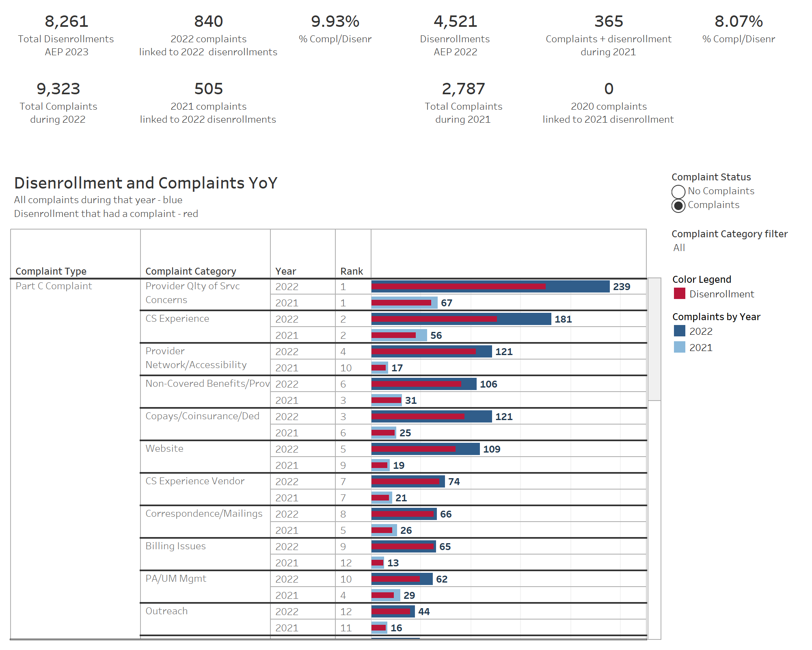
Task: Click the Complaint Category column header
Action: point(191,271)
